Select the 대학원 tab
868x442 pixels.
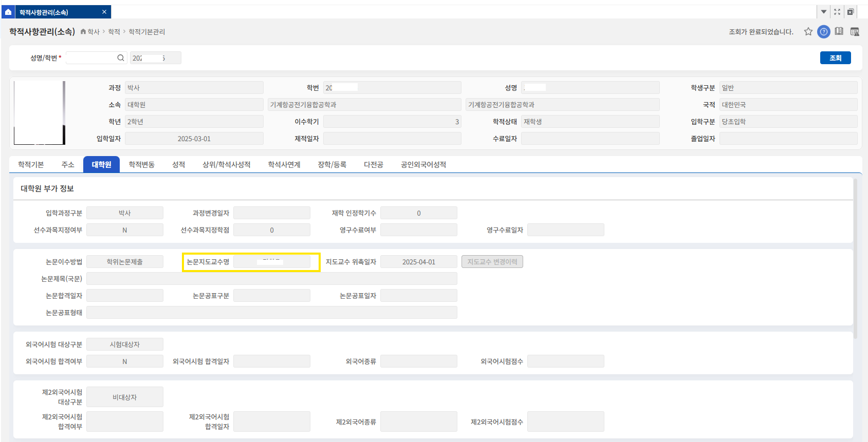[x=101, y=164]
